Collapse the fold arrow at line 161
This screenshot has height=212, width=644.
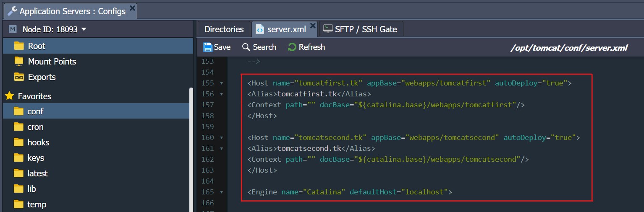pyautogui.click(x=221, y=149)
